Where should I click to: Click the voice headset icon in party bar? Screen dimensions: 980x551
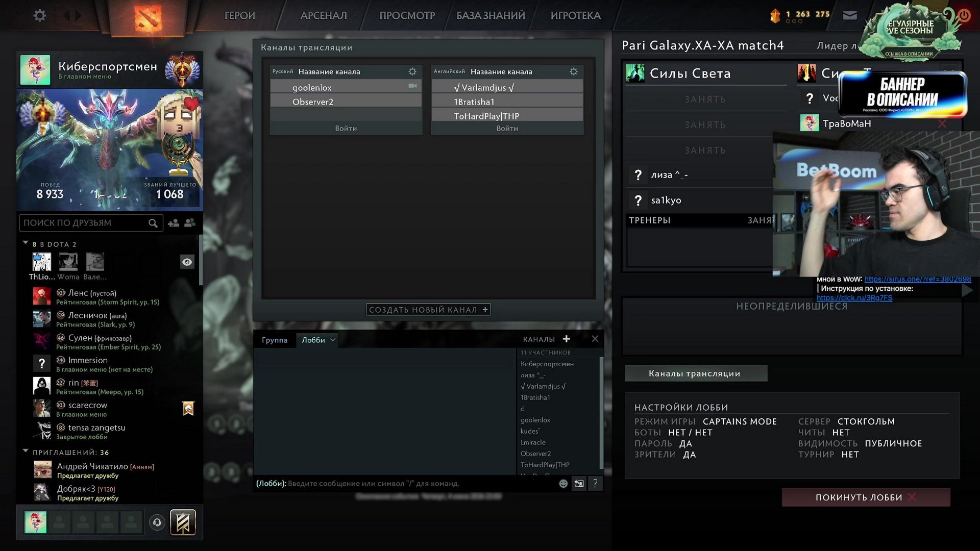point(157,522)
